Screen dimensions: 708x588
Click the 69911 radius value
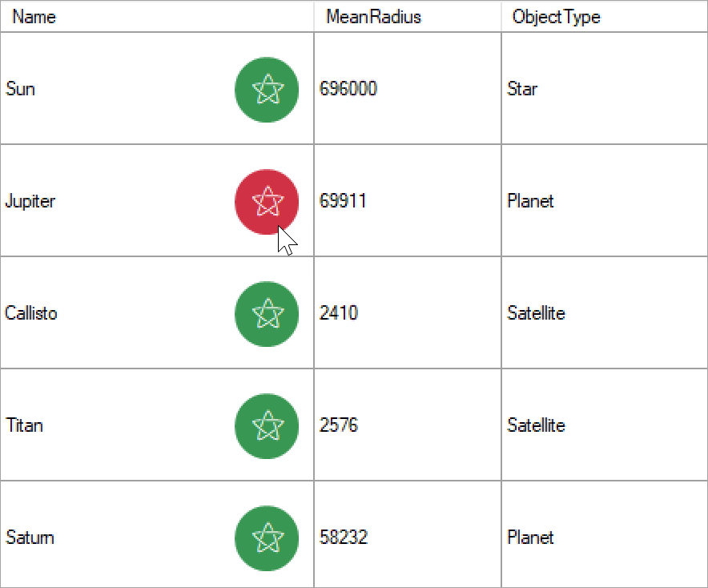(x=343, y=201)
